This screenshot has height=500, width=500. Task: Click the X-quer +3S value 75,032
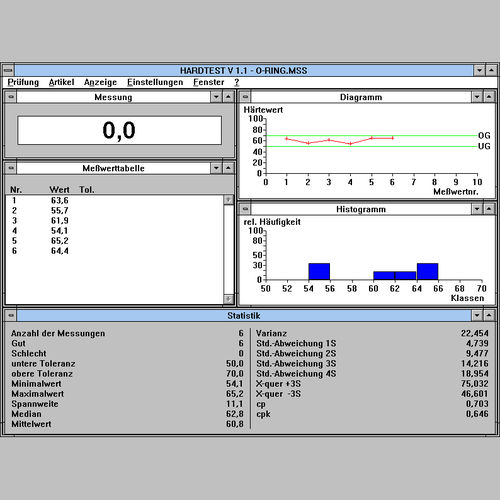[x=475, y=384]
